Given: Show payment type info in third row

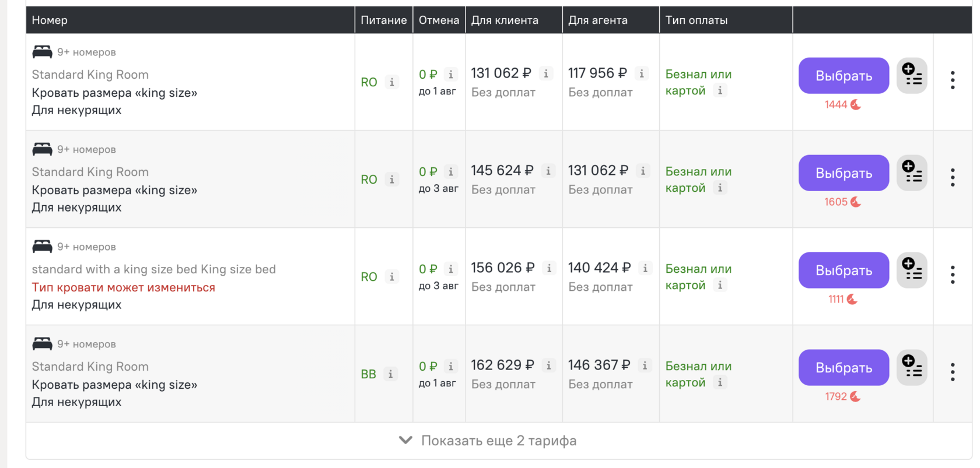Looking at the screenshot, I should 720,285.
